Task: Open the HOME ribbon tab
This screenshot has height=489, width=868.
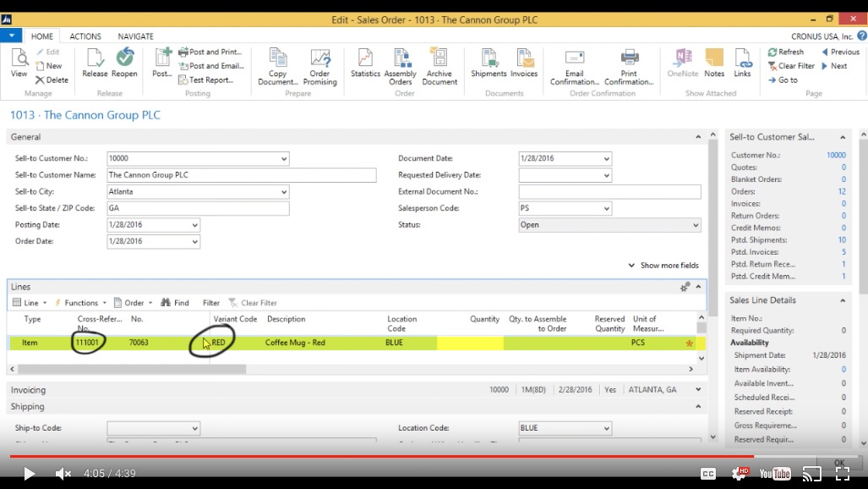Action: 42,36
